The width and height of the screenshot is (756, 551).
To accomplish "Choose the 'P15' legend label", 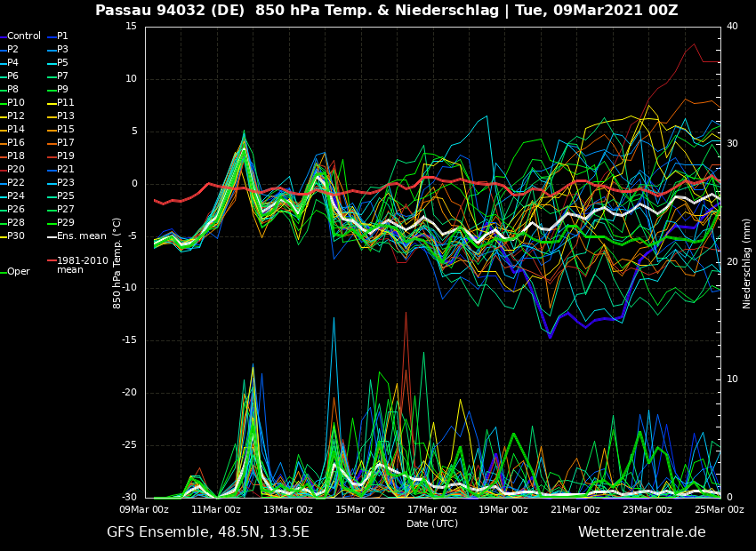I will click(x=66, y=129).
